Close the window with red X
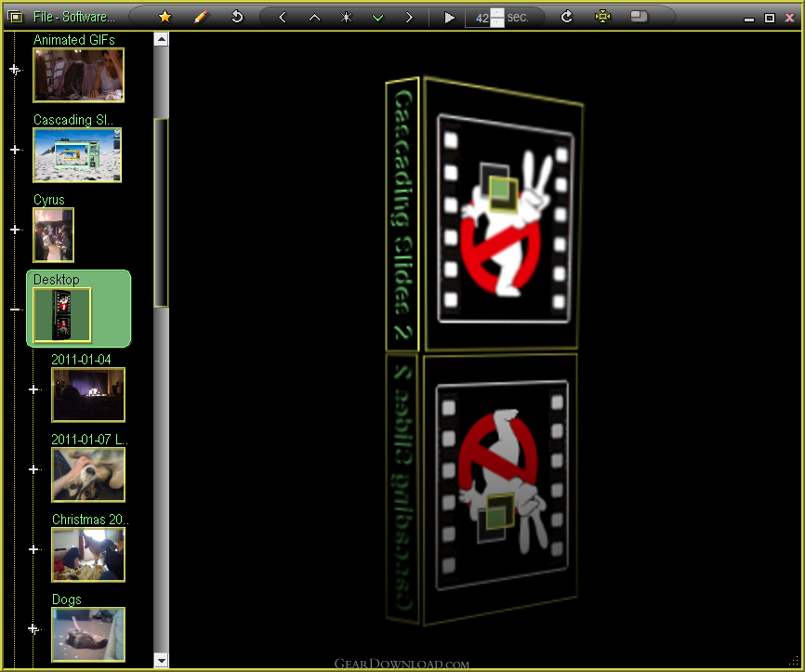This screenshot has height=672, width=805. pos(789,18)
